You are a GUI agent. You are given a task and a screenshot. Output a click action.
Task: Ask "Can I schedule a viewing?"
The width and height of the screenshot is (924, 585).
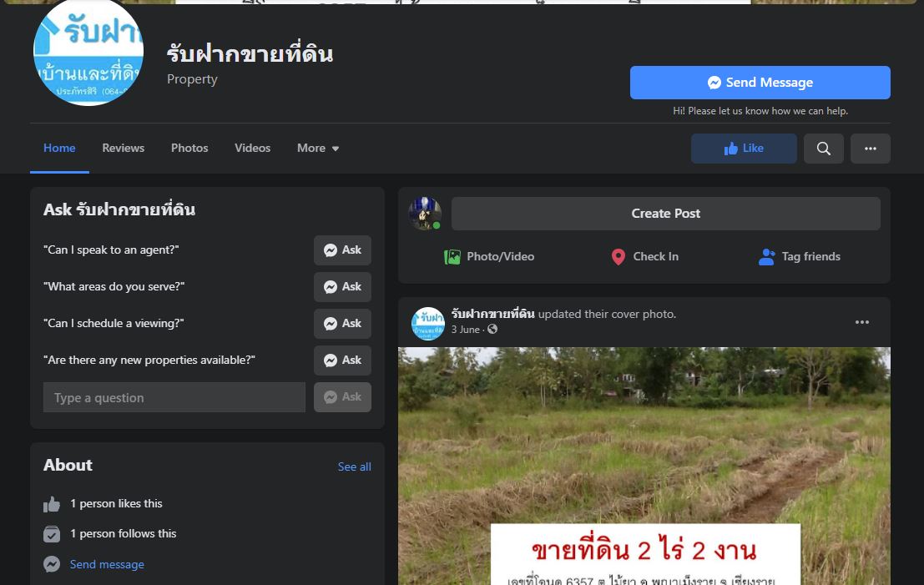(342, 324)
